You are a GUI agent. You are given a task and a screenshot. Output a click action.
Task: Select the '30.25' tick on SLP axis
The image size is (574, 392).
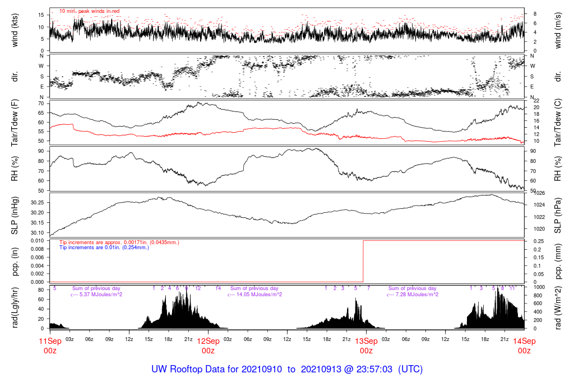[38, 203]
